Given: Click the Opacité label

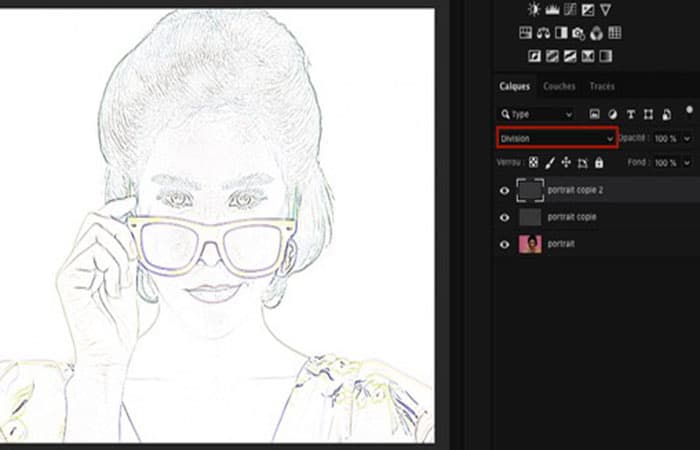Looking at the screenshot, I should point(631,138).
